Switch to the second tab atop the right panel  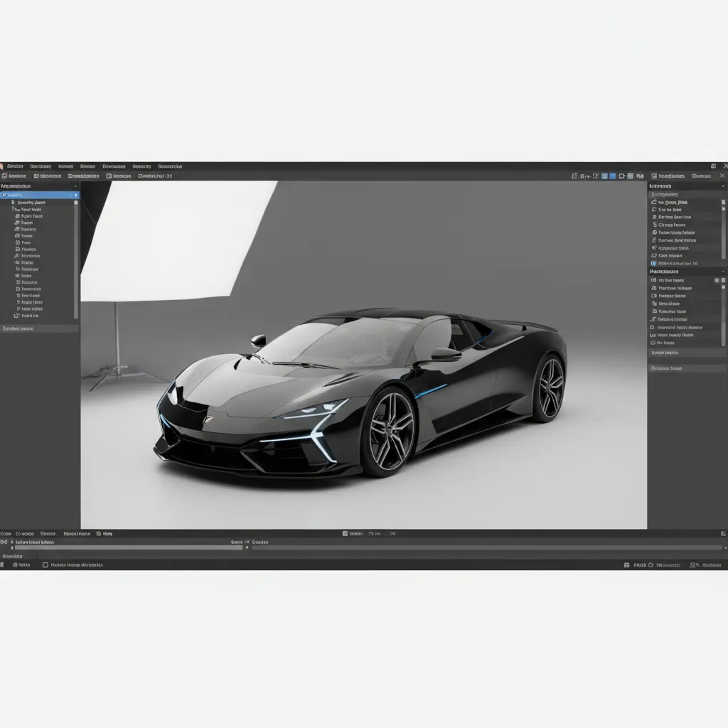[702, 176]
